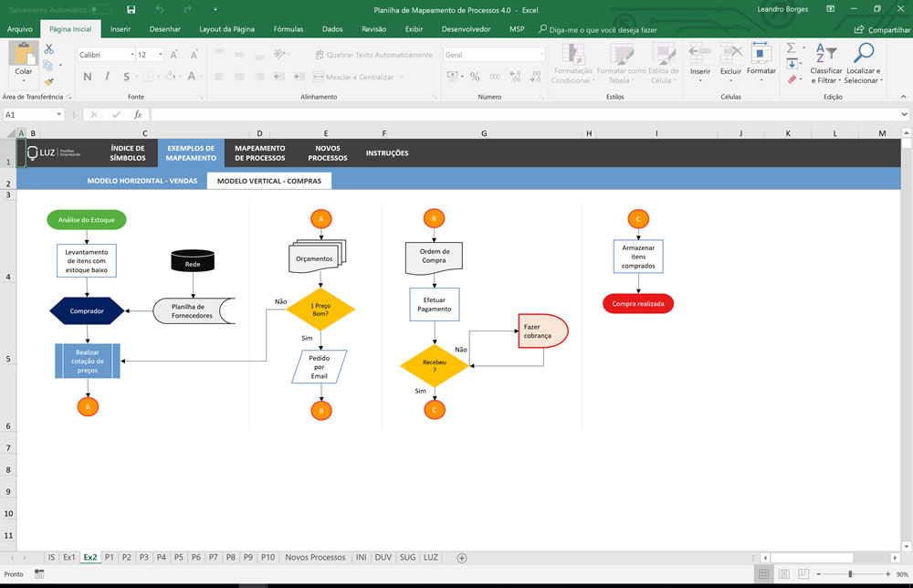Click the Copy icon in clipboard group
The image size is (913, 588).
click(x=48, y=65)
